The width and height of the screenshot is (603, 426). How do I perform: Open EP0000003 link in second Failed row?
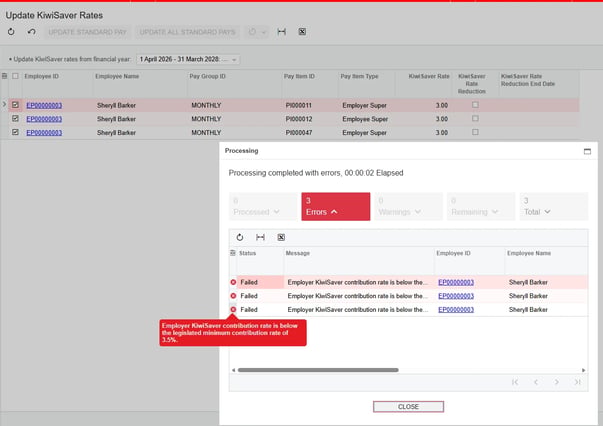coord(456,296)
